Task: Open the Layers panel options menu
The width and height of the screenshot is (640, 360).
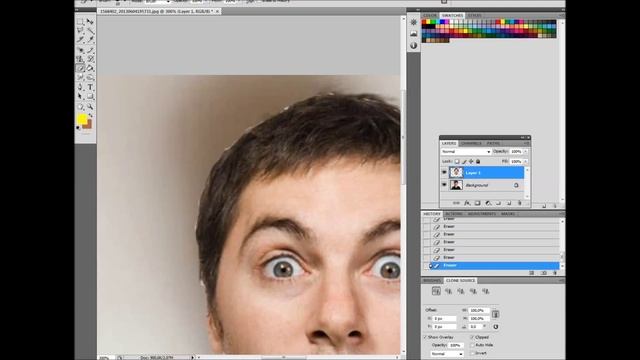Action: 526,143
